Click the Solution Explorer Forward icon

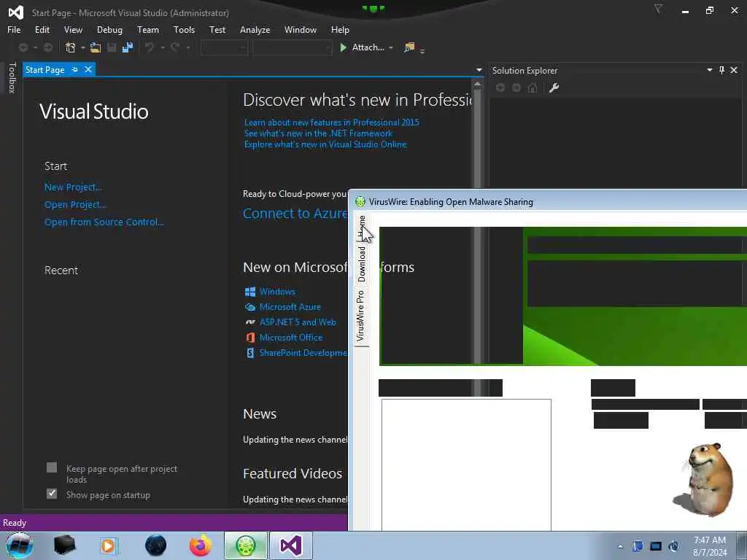pyautogui.click(x=516, y=87)
